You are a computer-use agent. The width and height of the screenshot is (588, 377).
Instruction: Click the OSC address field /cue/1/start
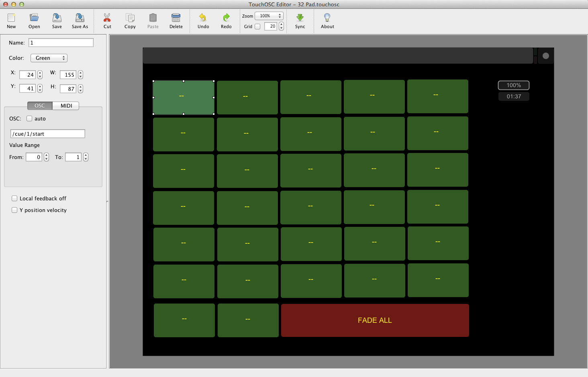click(x=47, y=134)
